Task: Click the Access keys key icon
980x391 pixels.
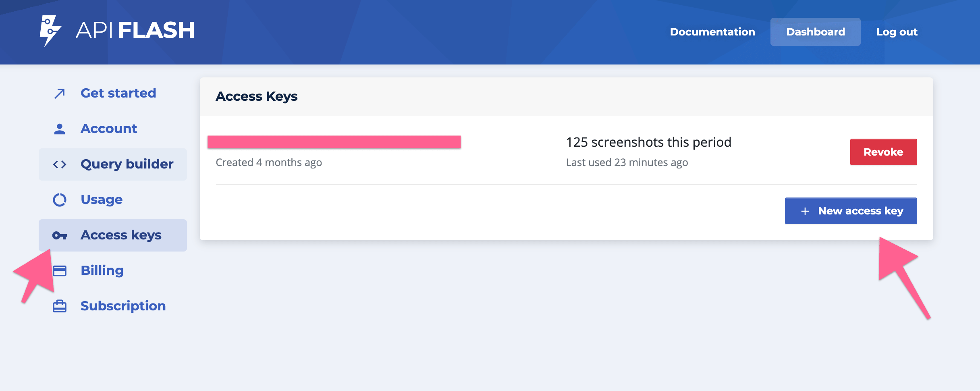Action: pos(60,235)
